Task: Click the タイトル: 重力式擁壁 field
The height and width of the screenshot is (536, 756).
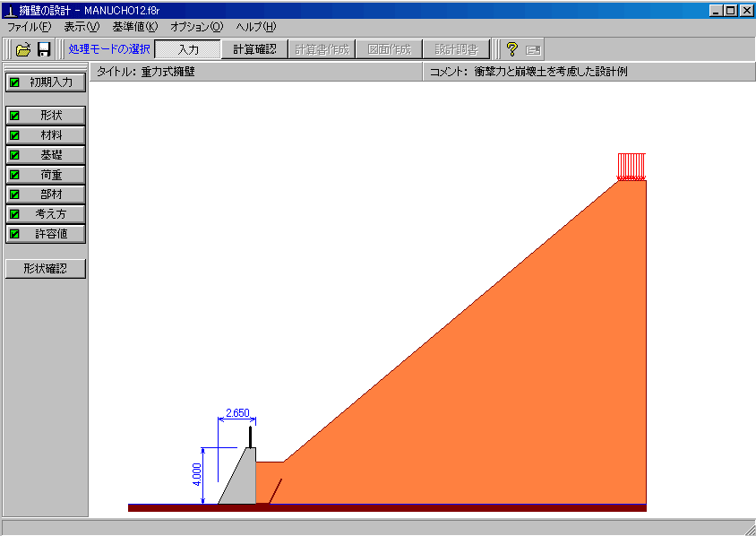Action: pyautogui.click(x=256, y=72)
